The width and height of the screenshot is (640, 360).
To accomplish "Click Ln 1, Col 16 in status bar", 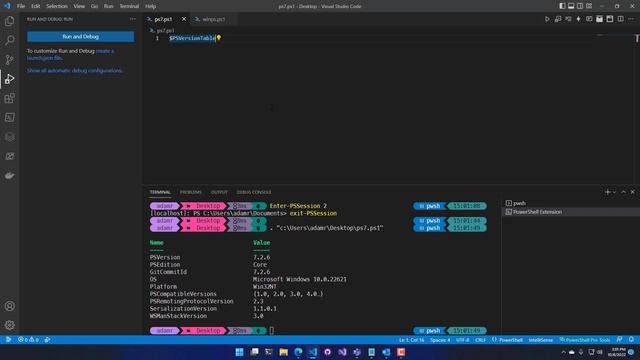I will pyautogui.click(x=411, y=340).
